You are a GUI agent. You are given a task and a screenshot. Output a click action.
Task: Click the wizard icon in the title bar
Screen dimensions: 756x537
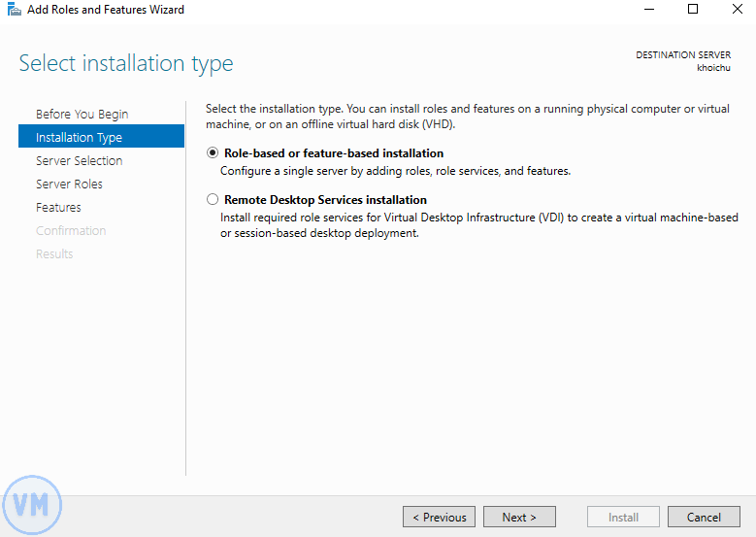[13, 10]
